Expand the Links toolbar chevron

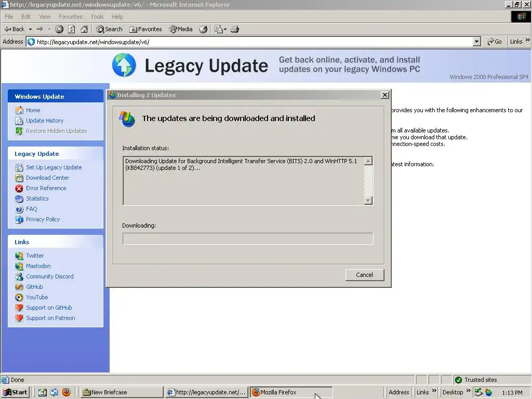point(528,40)
